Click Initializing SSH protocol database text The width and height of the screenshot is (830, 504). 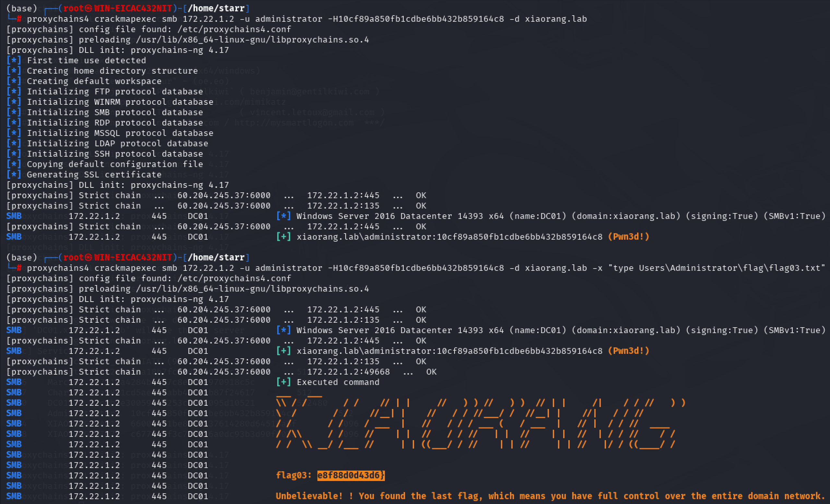[115, 154]
